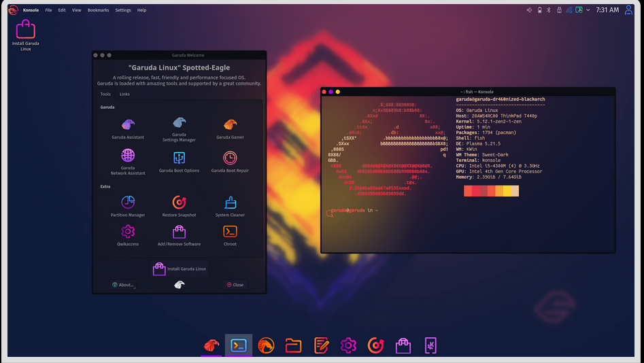
Task: Click the volume icon in the system tray
Action: [529, 10]
